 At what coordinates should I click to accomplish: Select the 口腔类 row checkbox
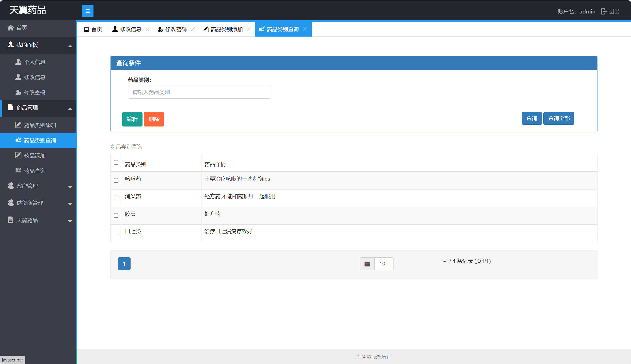click(x=116, y=233)
